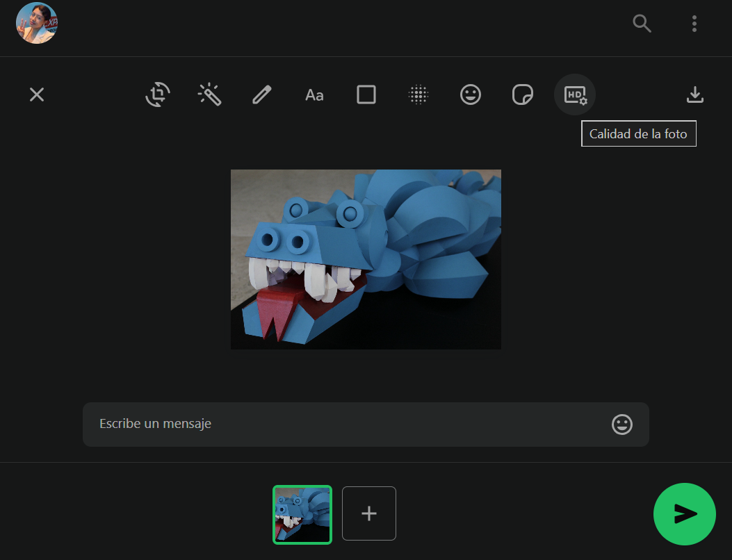The width and height of the screenshot is (732, 560).
Task: Close the image editor with X
Action: (37, 94)
